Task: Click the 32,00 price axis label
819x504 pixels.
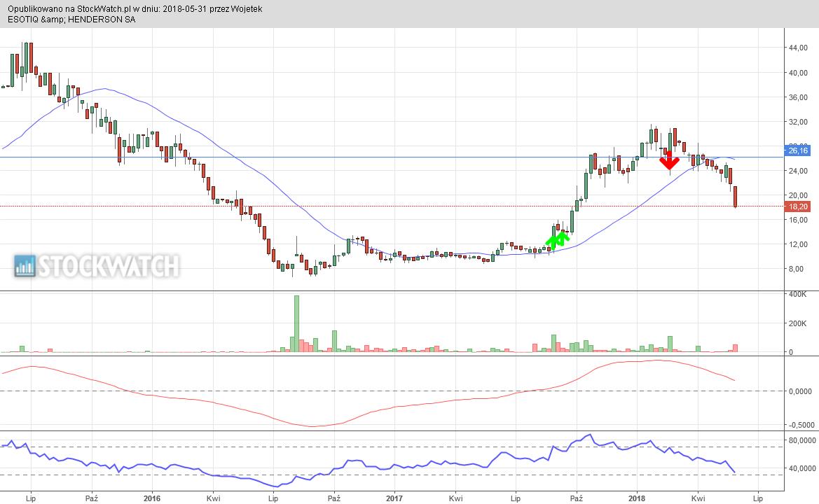Action: [798, 122]
